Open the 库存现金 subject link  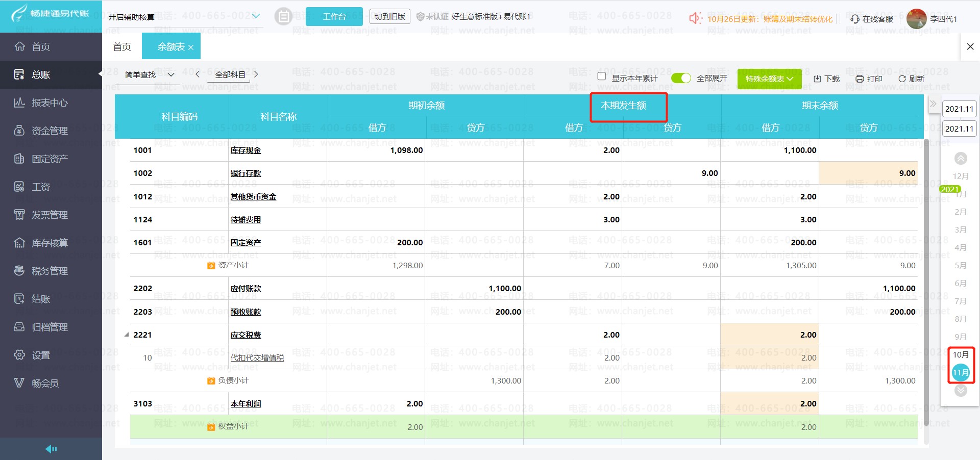[x=246, y=150]
